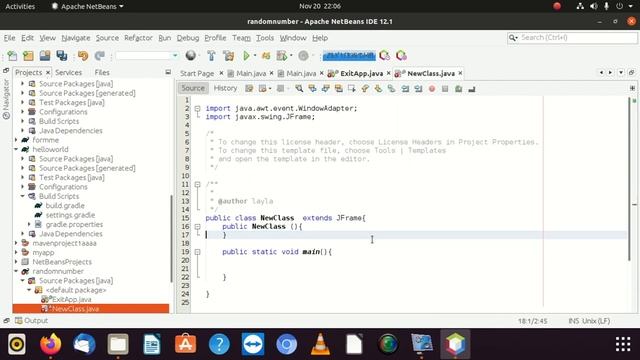Click the New Project toolbar icon

(x=28, y=56)
